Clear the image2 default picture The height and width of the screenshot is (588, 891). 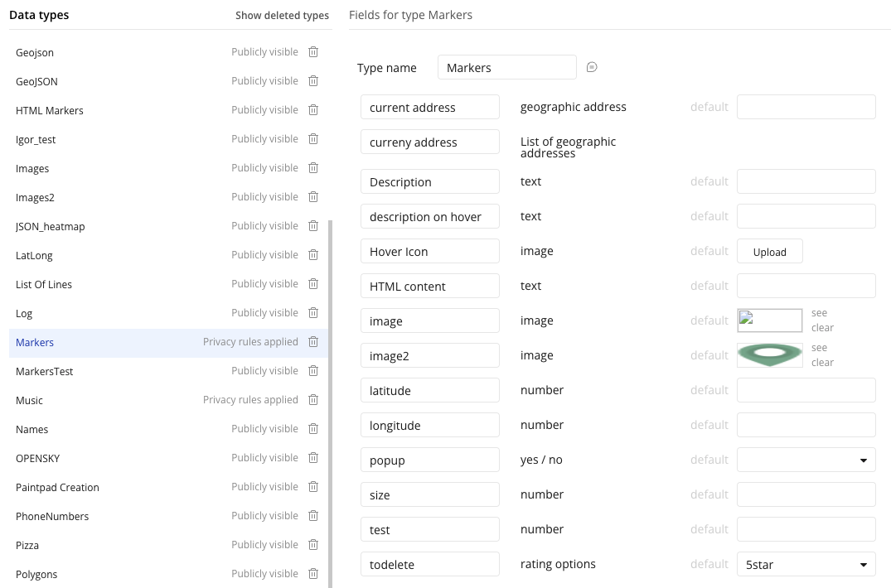822,363
